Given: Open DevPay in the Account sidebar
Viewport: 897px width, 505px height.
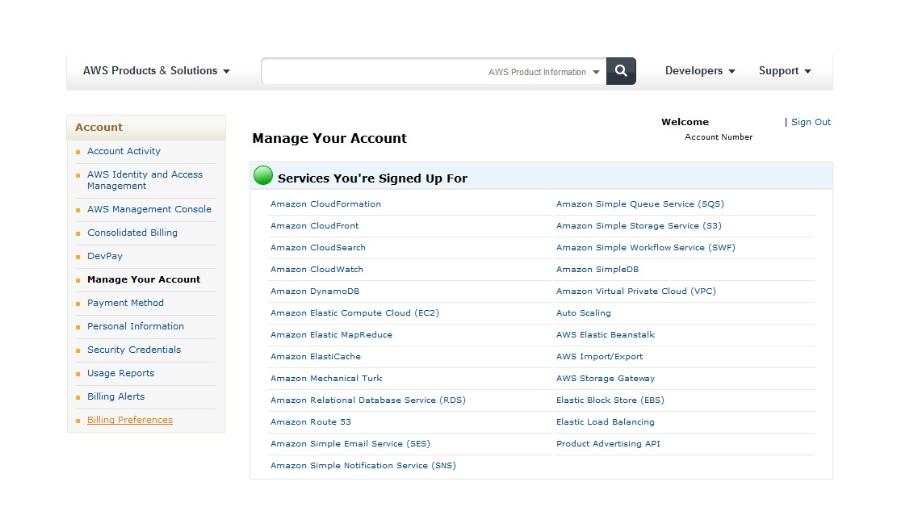Looking at the screenshot, I should point(105,256).
